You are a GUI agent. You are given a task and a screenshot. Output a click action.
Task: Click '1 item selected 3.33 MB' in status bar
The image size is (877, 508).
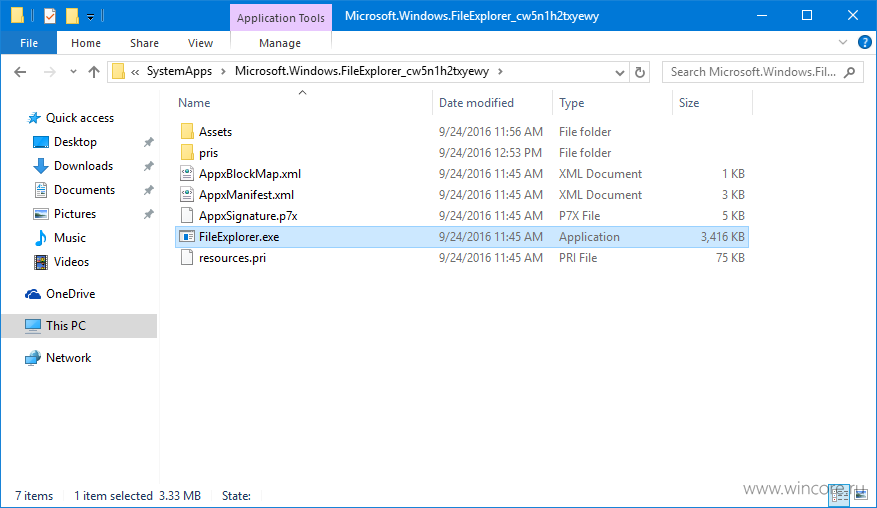137,496
